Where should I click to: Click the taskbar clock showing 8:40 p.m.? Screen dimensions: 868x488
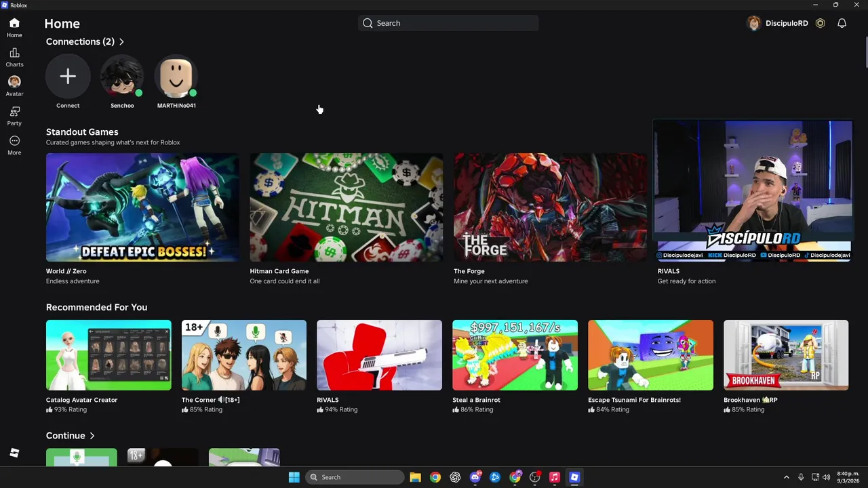pyautogui.click(x=848, y=477)
